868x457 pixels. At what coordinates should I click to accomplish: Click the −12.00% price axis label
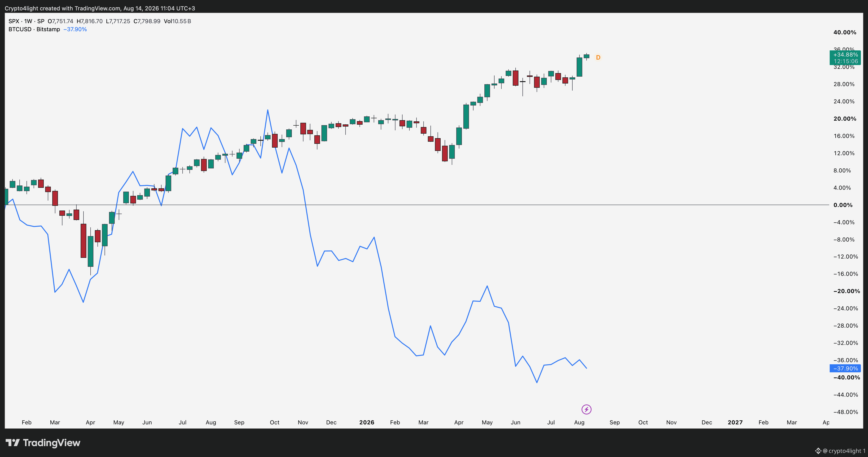846,257
